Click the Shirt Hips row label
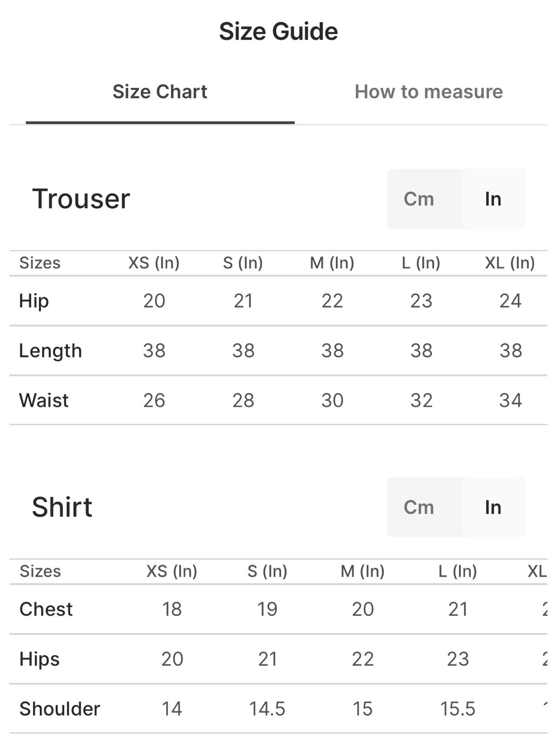This screenshot has width=560, height=744. pos(40,659)
